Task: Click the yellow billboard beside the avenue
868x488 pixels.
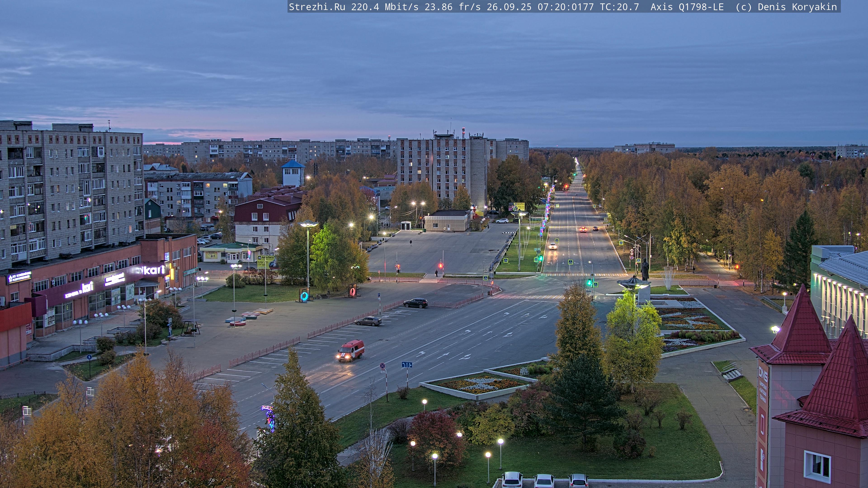Action: 517,206
